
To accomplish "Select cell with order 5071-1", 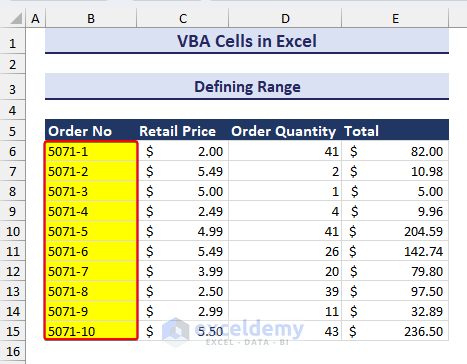I will (91, 151).
